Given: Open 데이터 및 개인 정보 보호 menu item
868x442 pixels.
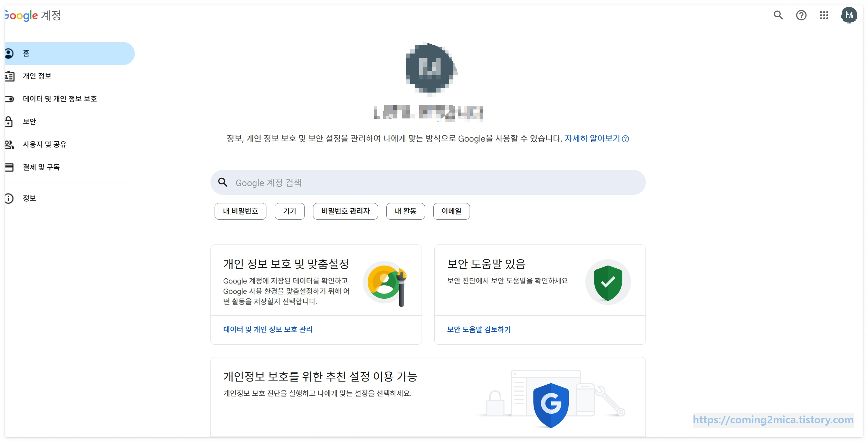Looking at the screenshot, I should (x=60, y=99).
